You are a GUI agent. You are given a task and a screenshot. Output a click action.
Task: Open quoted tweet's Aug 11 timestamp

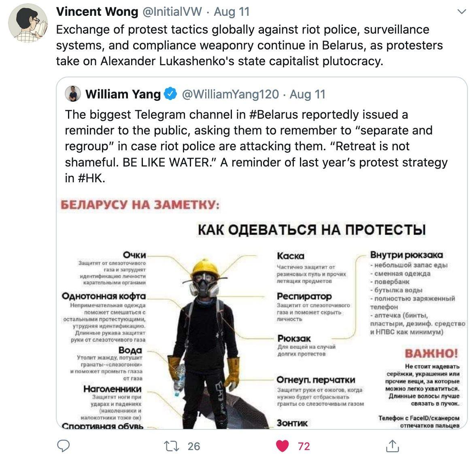307,94
